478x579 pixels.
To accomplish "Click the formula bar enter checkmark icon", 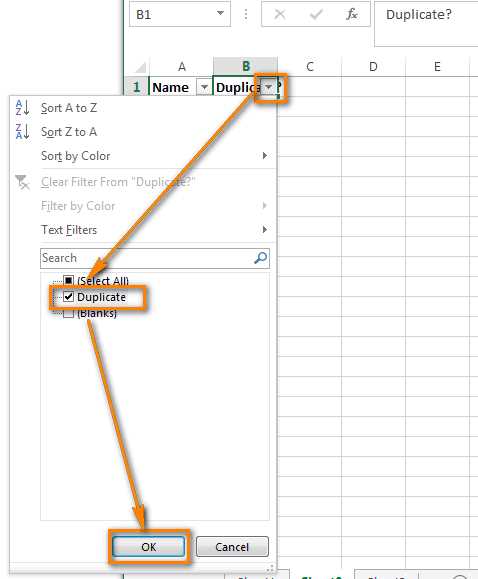I will (x=316, y=14).
